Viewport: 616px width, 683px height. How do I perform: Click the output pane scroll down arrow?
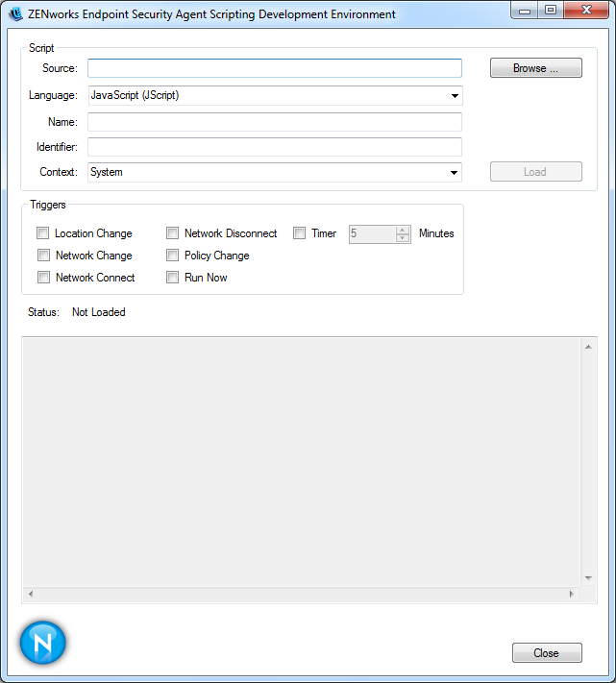pos(588,578)
